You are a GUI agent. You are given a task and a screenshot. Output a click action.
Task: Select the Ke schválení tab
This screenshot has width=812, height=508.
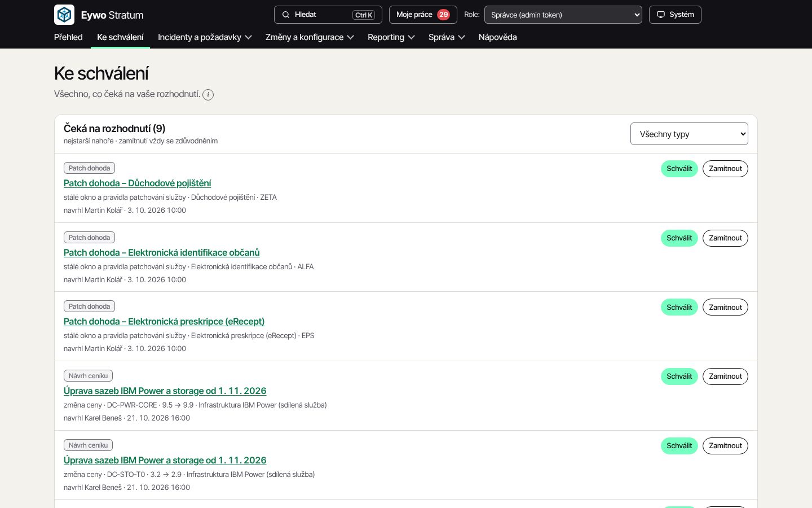[x=120, y=37]
